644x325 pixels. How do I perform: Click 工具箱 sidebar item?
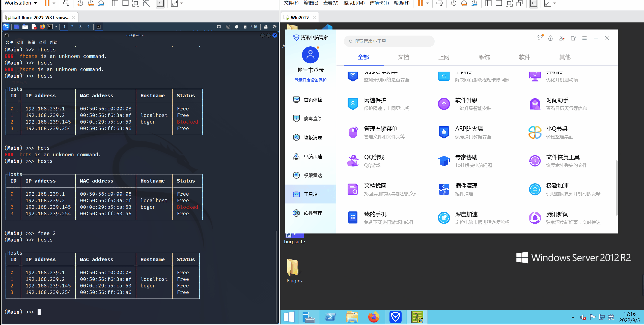310,194
